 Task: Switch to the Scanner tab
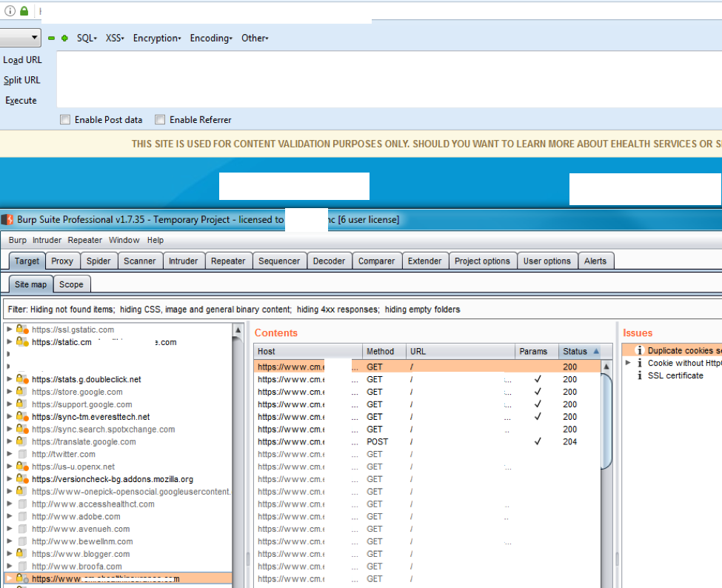[139, 261]
